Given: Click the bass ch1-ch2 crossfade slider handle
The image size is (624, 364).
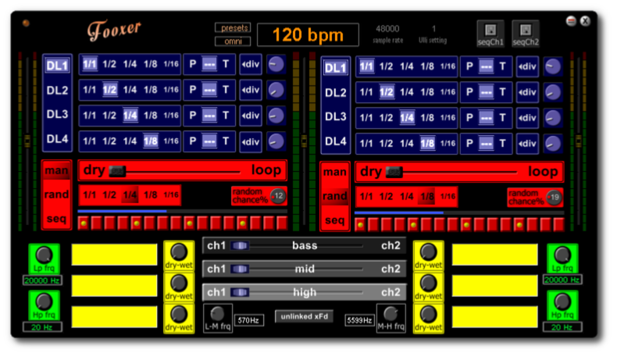Looking at the screenshot, I should [x=240, y=246].
